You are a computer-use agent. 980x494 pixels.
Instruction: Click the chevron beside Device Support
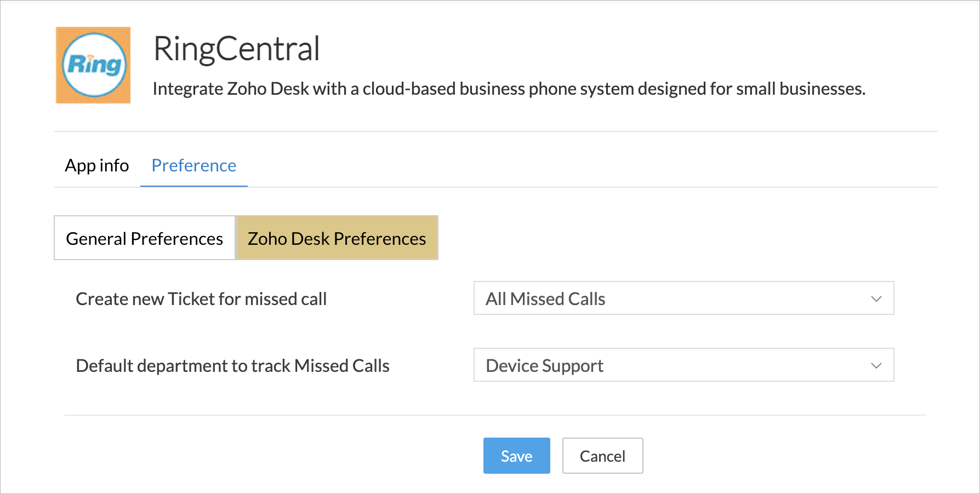[876, 366]
